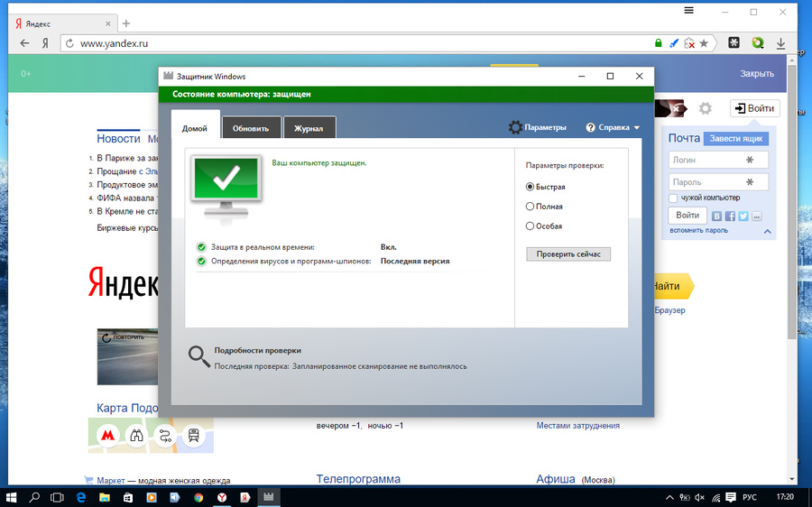The width and height of the screenshot is (812, 507).
Task: Focus the Пароль input field
Action: click(718, 182)
